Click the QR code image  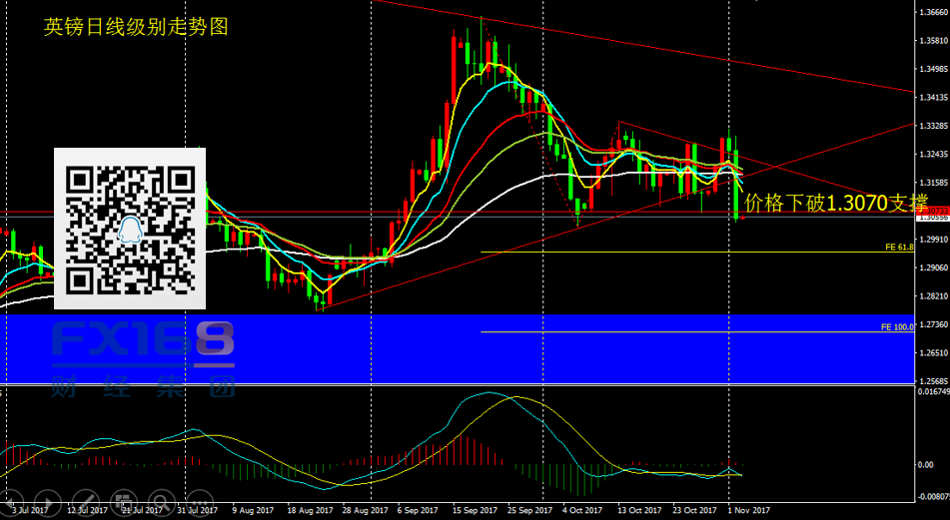point(129,228)
